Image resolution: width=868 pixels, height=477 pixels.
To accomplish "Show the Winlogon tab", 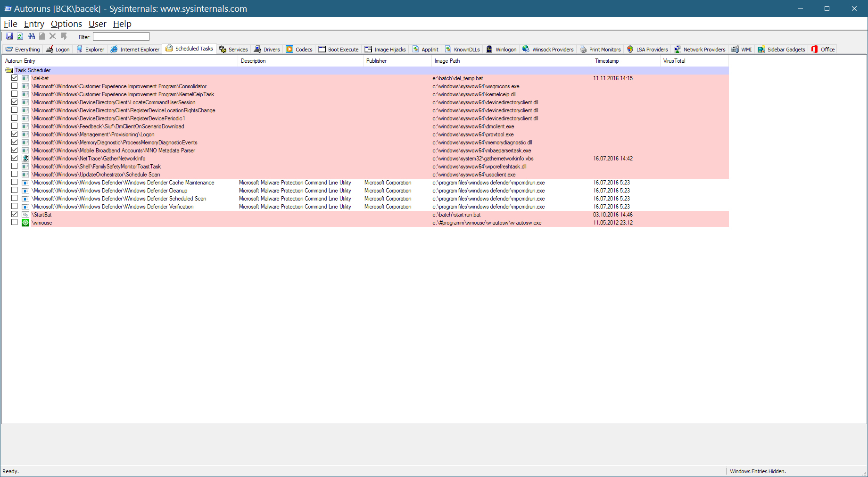I will coord(501,50).
